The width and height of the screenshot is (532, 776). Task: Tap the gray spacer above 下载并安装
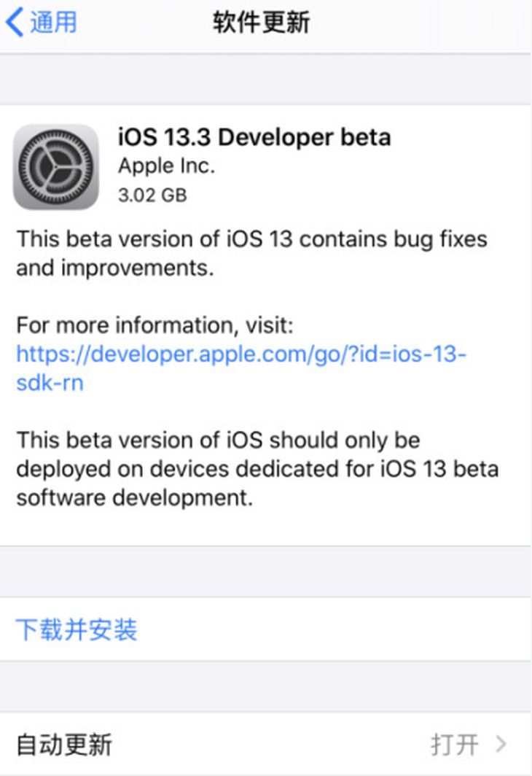tap(266, 572)
